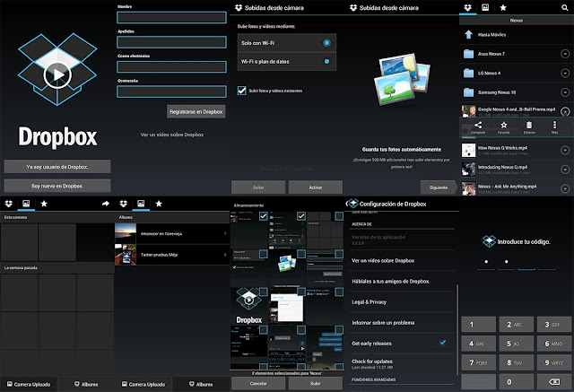Tap the share arrow icon on the 'Esta semana' photos screen
Screen dimensions: 574x392
(x=106, y=204)
